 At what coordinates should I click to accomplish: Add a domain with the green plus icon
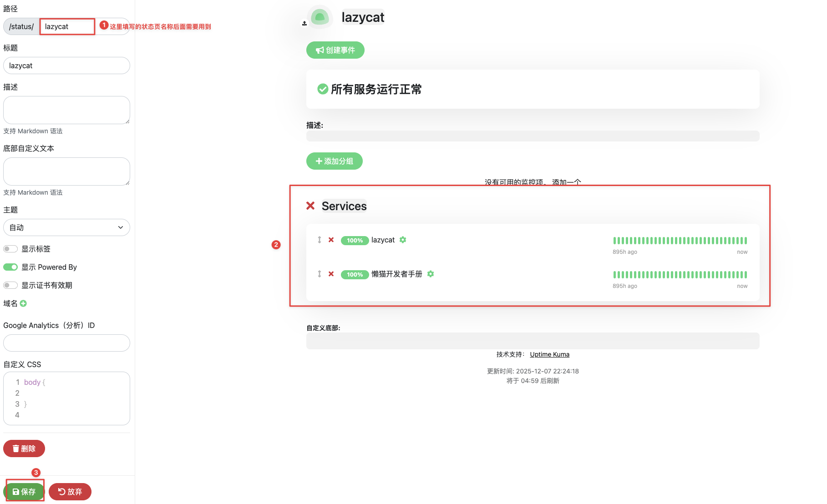coord(23,303)
